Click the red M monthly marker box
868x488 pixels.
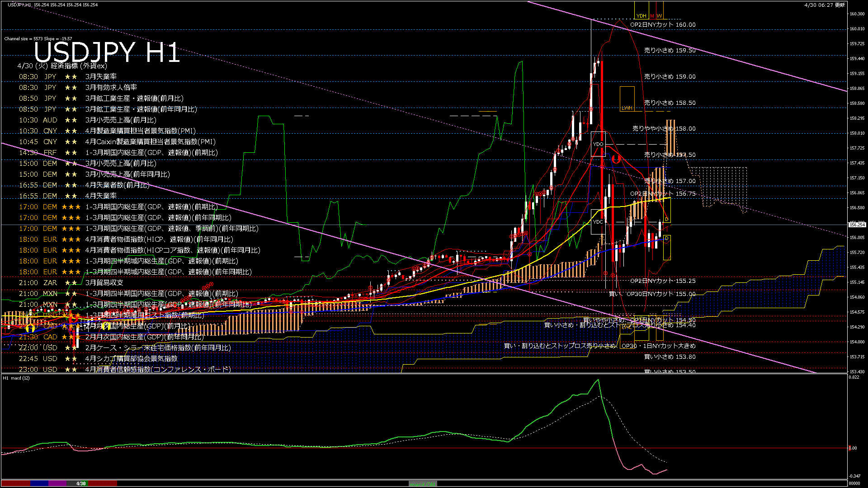tap(652, 15)
